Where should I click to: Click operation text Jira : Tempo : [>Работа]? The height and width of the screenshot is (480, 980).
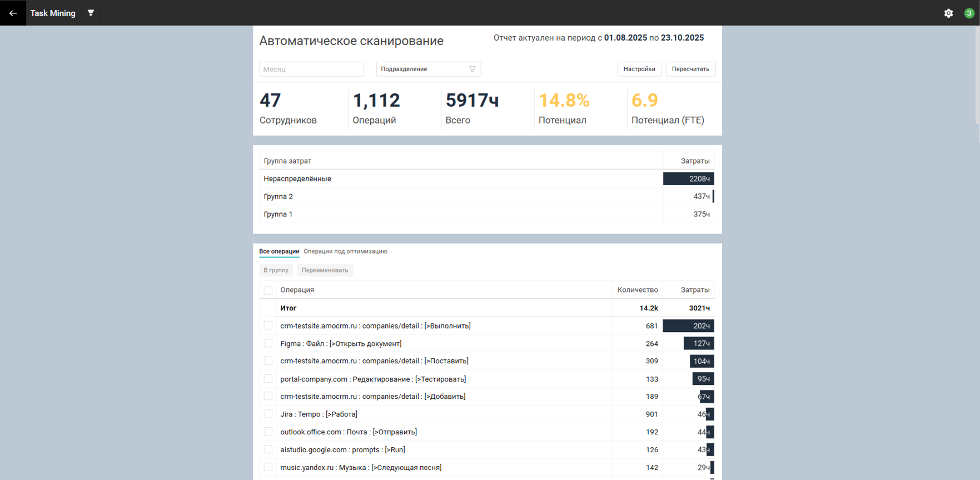319,414
